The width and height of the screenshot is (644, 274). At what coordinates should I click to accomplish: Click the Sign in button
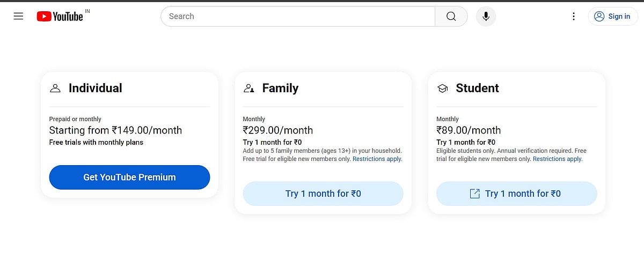coord(613,16)
